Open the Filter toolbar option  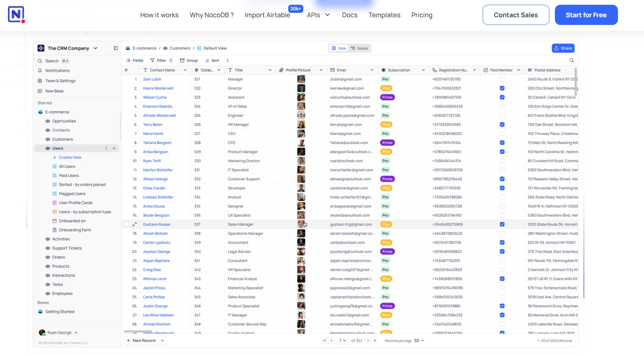[x=161, y=61]
